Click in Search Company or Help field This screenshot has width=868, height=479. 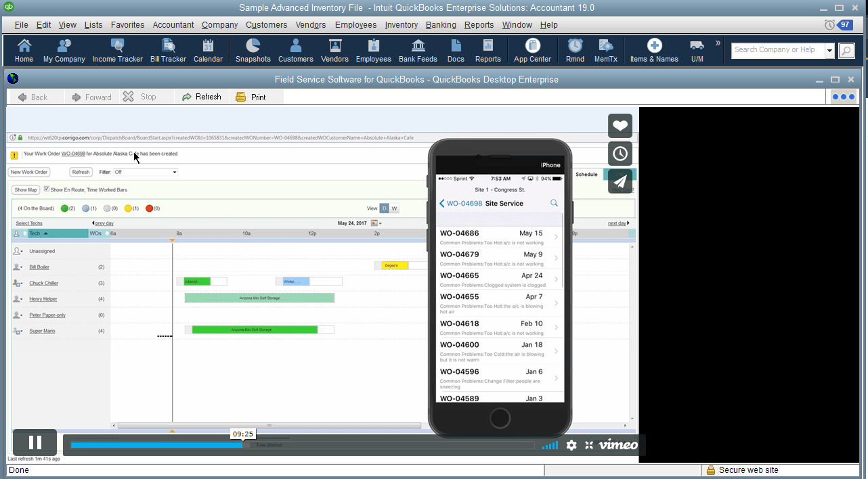pyautogui.click(x=777, y=50)
